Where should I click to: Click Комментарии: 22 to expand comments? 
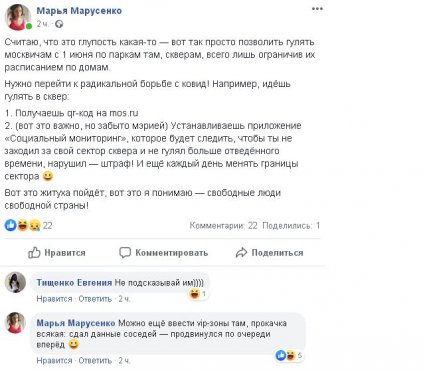coord(223,226)
